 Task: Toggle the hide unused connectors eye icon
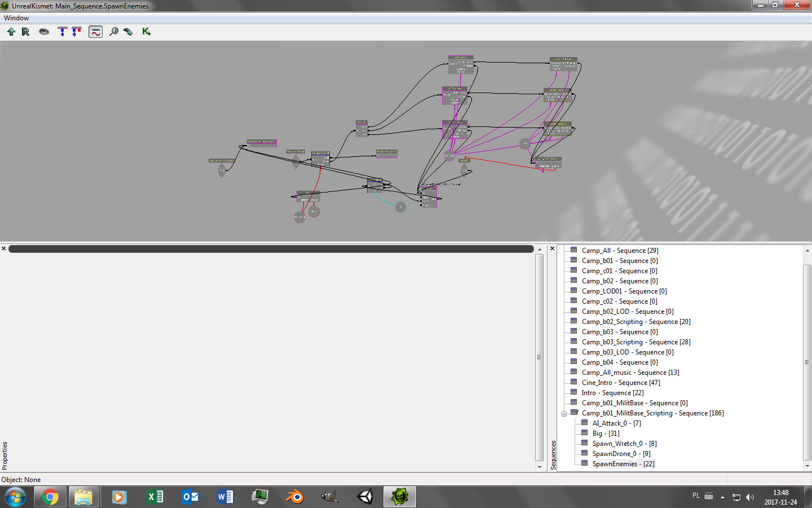[x=44, y=32]
